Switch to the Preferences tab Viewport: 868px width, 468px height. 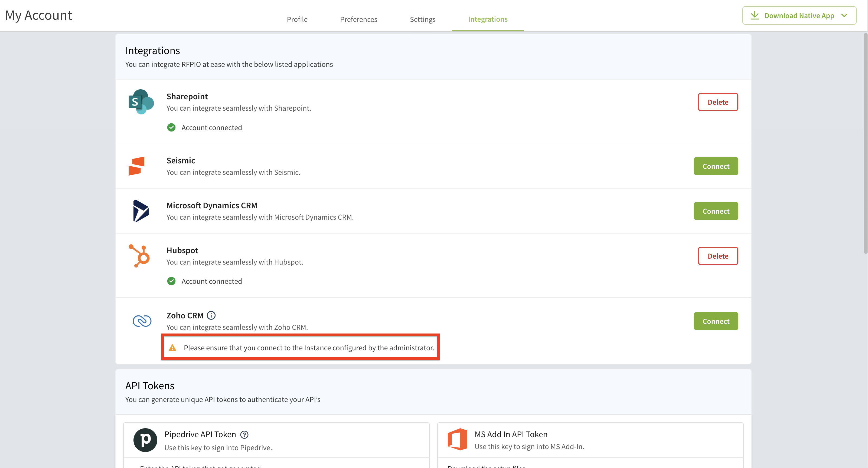click(358, 19)
